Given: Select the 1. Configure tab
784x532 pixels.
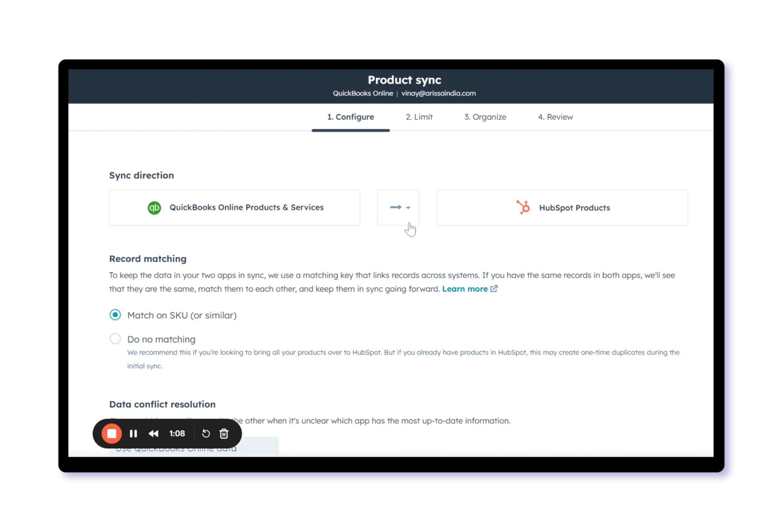Looking at the screenshot, I should point(351,117).
